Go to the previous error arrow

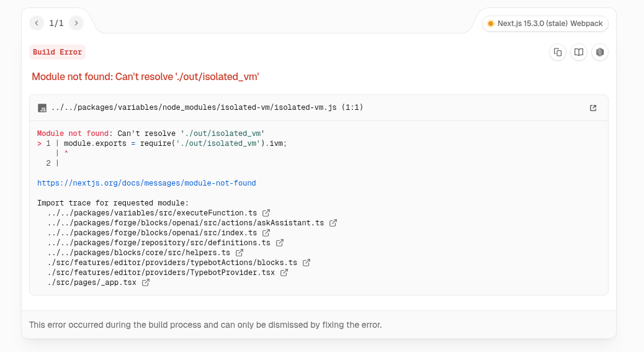tap(37, 23)
